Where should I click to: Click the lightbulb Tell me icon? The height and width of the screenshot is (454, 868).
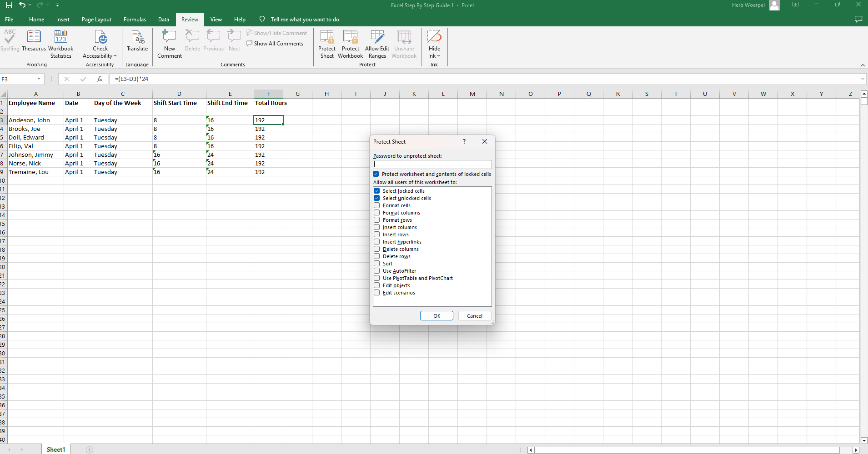[x=262, y=20]
